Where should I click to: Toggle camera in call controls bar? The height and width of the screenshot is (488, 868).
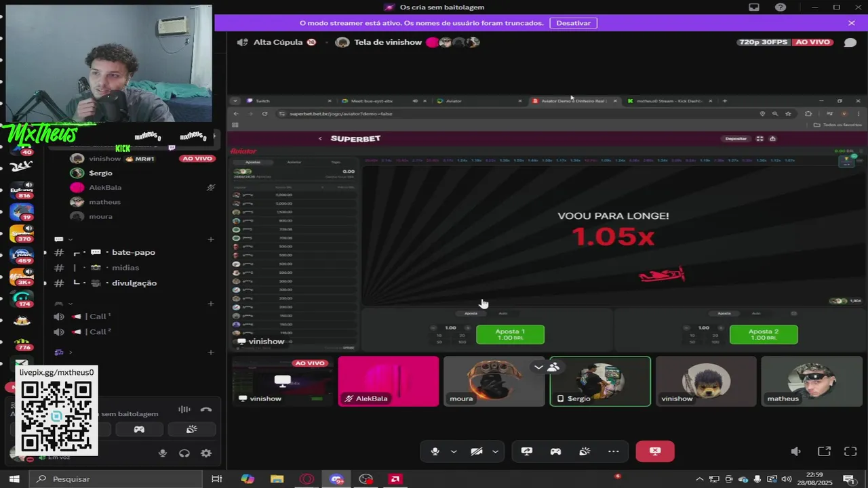pyautogui.click(x=477, y=451)
